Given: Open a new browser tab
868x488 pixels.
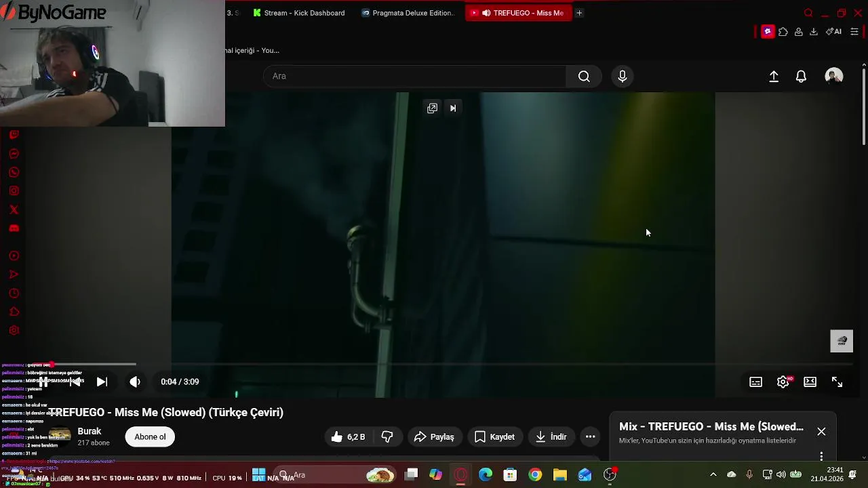Looking at the screenshot, I should (x=579, y=13).
